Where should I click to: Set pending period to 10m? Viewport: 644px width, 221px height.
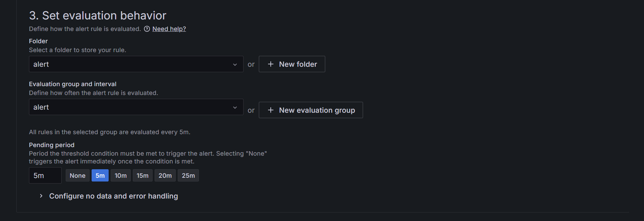click(121, 175)
